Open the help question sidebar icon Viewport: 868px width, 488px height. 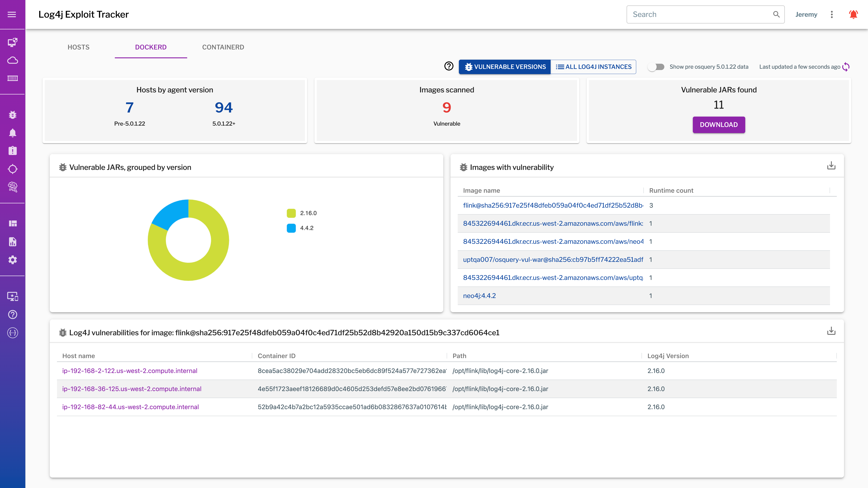[x=12, y=315]
